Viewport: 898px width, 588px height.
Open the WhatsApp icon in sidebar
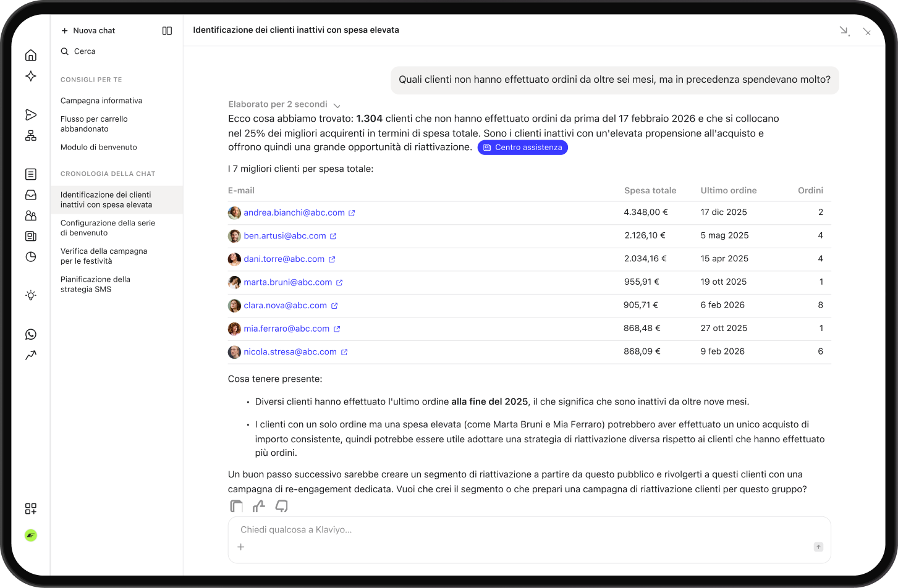31,334
